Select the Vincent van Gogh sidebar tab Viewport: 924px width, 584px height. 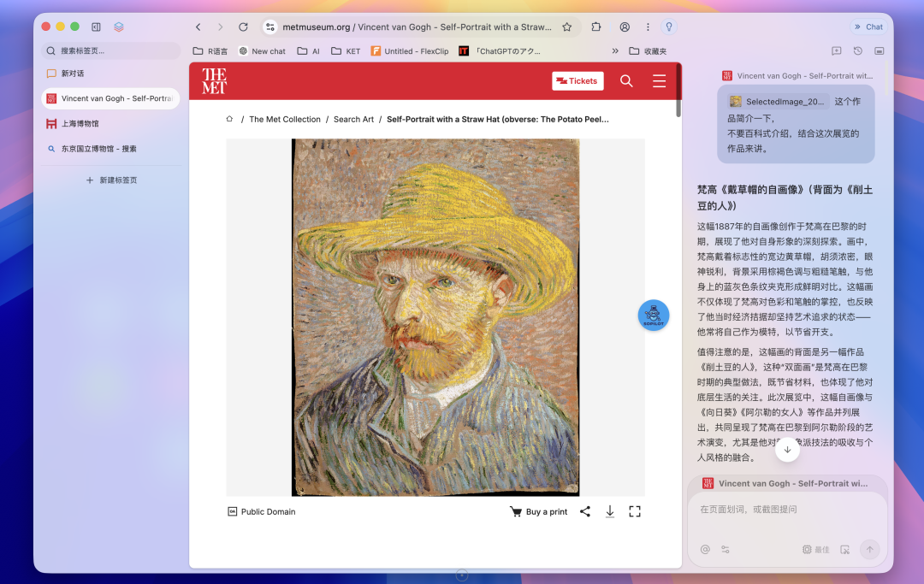point(110,98)
